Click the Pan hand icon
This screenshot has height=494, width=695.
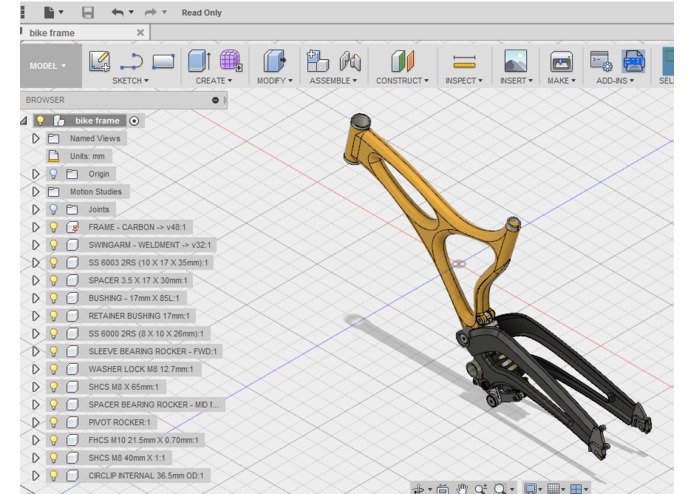click(462, 489)
